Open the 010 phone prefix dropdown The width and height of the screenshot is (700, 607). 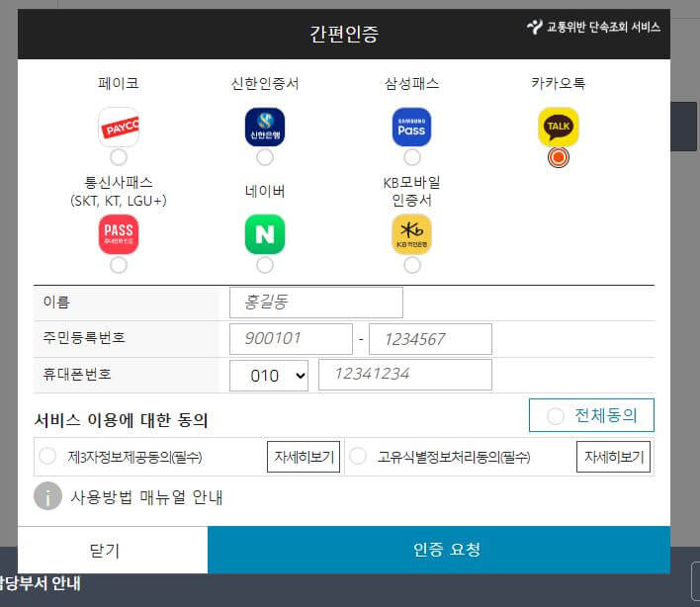[269, 376]
